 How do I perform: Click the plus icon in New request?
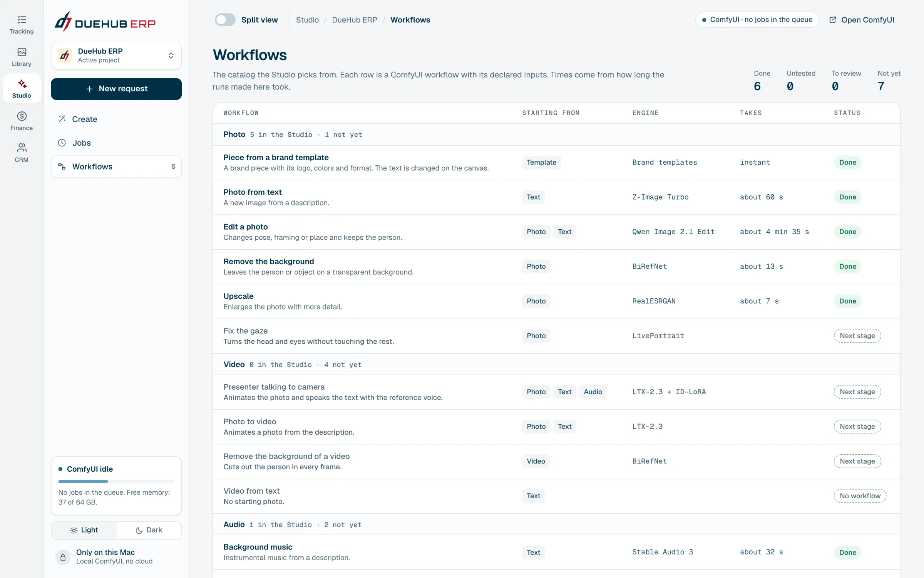click(x=89, y=89)
